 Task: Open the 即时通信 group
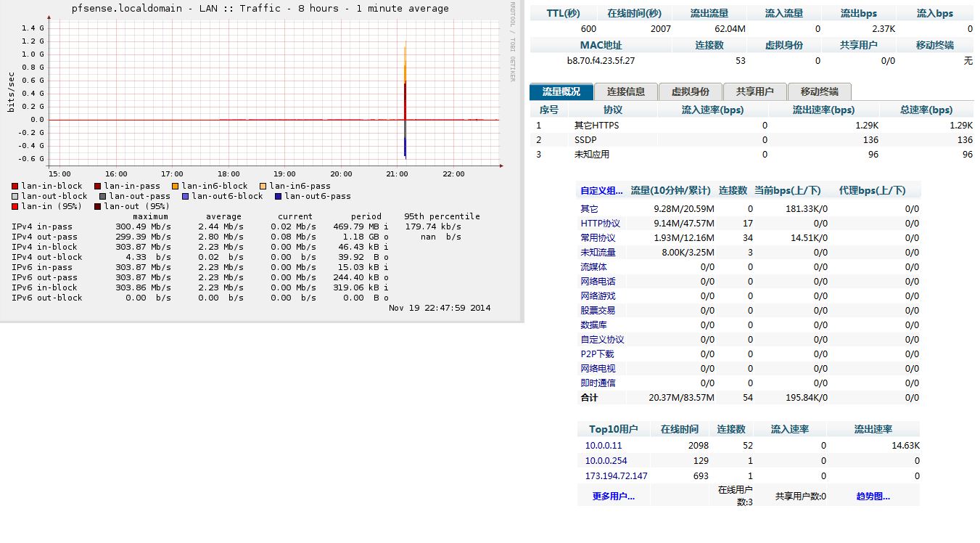coord(598,383)
